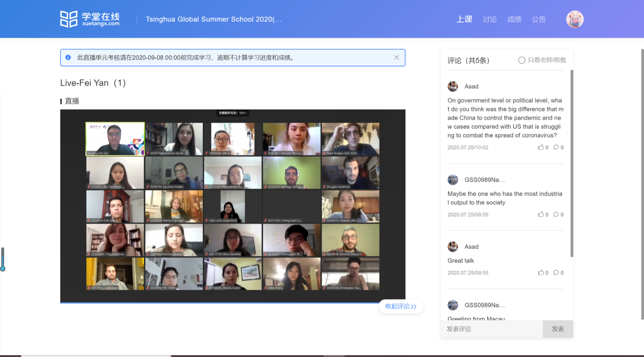Screen dimensions: 644x357
Task: Click the blue info icon in notice
Action: 68,57
